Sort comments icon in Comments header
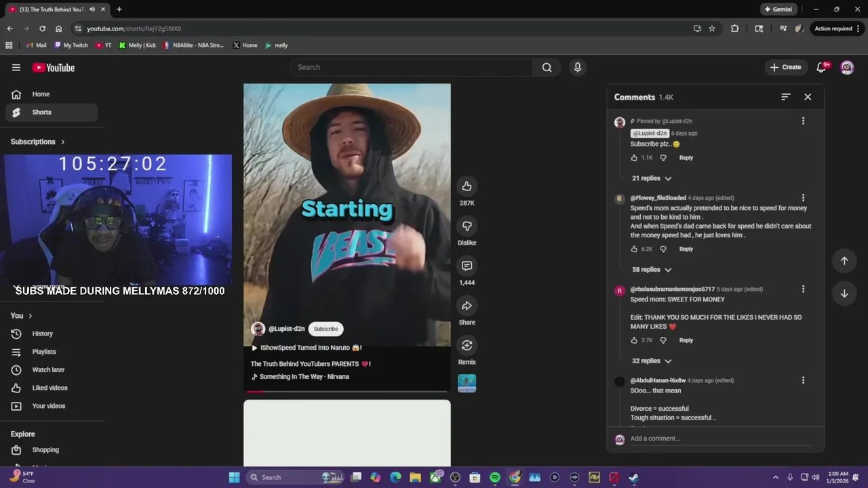Viewport: 868px width, 488px height. [785, 97]
